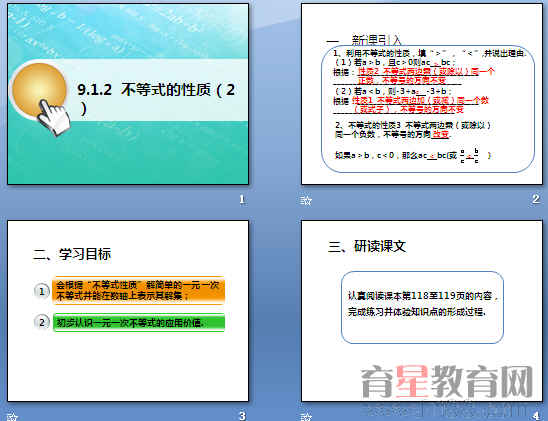Select slide 3 thumbnail 学习目标
This screenshot has width=548, height=421.
pos(128,311)
